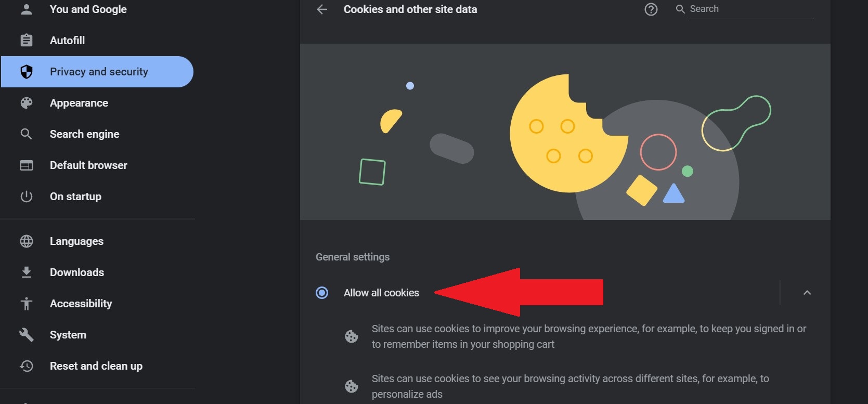
Task: Click the magnifier icon in settings search
Action: (680, 9)
